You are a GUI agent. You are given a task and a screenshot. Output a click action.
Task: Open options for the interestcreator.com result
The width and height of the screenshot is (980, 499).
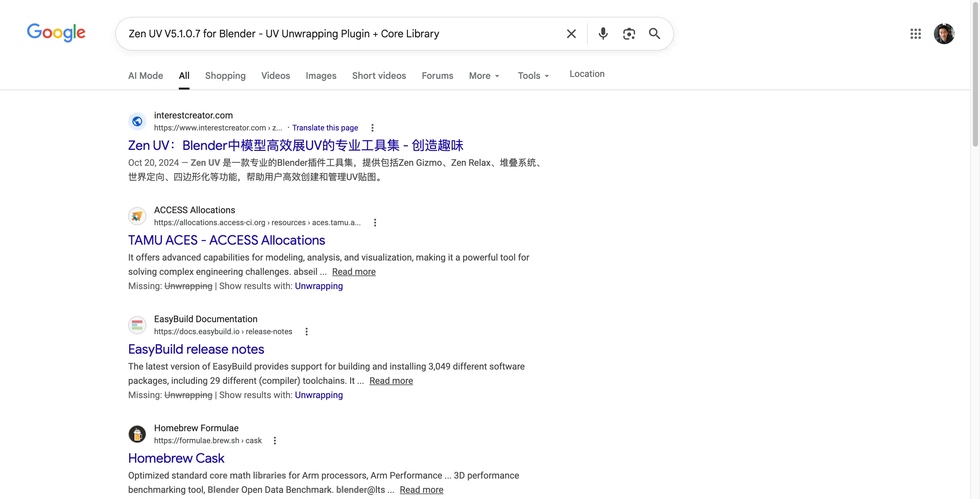[373, 128]
